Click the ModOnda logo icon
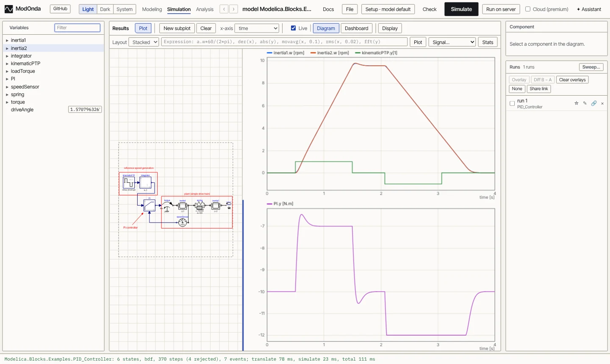This screenshot has width=610, height=364. point(9,9)
